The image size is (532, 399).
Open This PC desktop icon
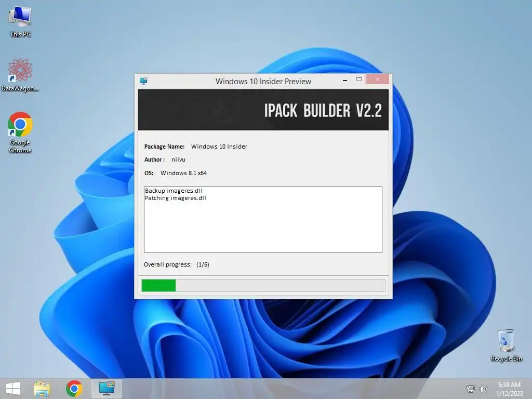20,22
